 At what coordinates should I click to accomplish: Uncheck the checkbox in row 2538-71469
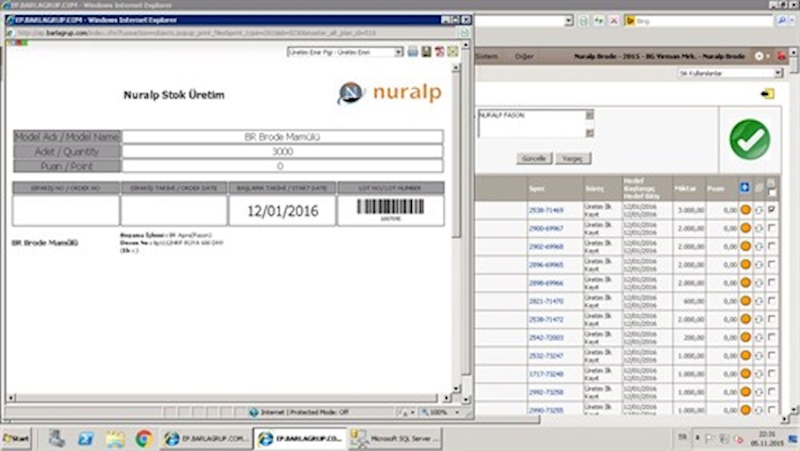771,209
